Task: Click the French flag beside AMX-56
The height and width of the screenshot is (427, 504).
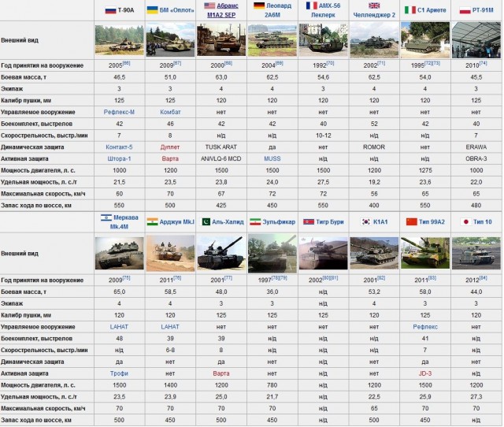Action: pyautogui.click(x=312, y=6)
